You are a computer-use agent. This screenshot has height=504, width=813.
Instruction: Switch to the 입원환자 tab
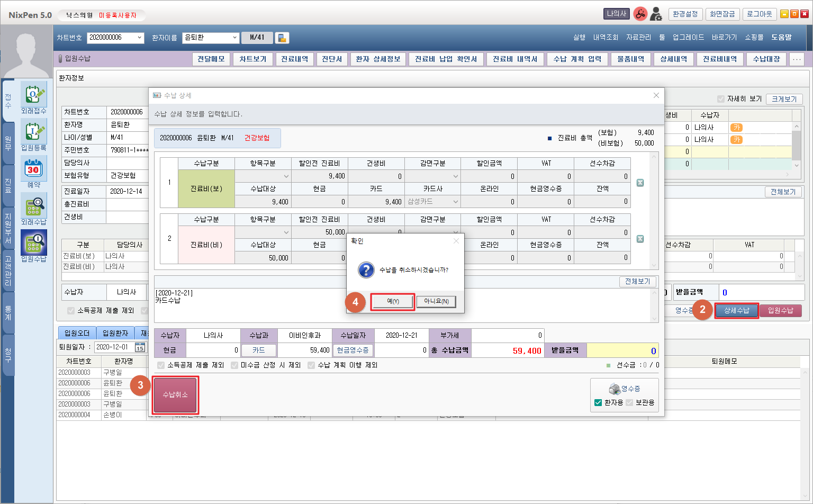pos(115,333)
